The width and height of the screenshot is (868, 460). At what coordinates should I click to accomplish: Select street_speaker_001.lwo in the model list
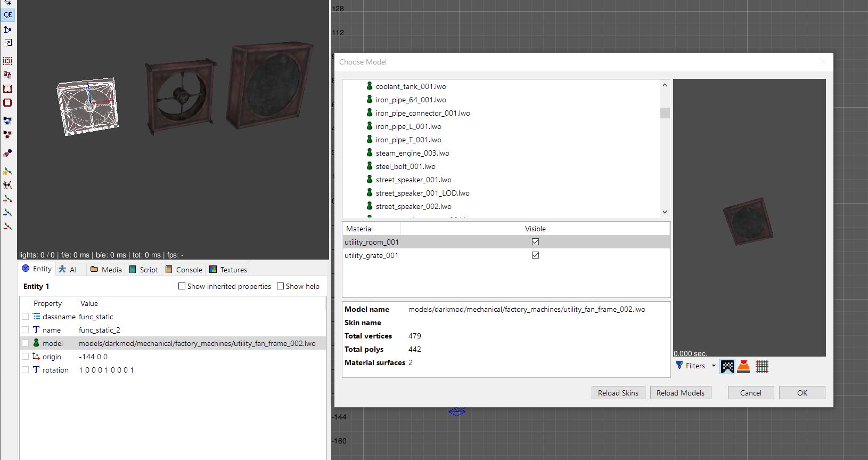coord(413,180)
